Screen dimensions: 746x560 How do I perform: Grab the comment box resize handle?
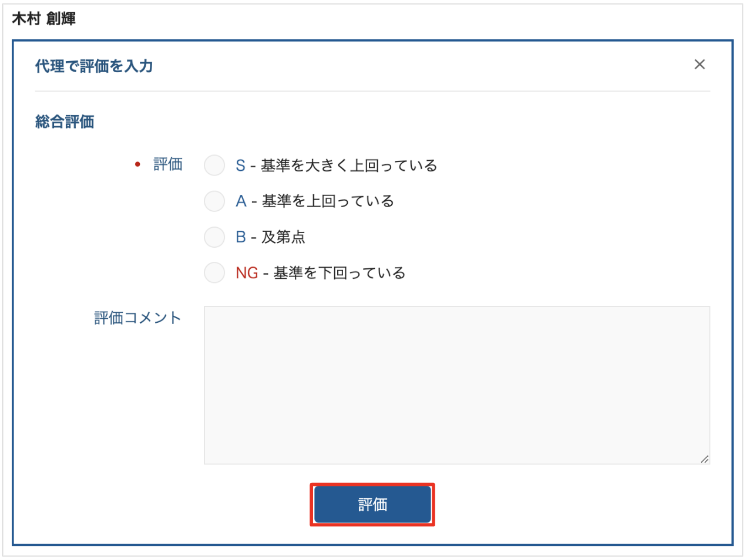pyautogui.click(x=704, y=459)
